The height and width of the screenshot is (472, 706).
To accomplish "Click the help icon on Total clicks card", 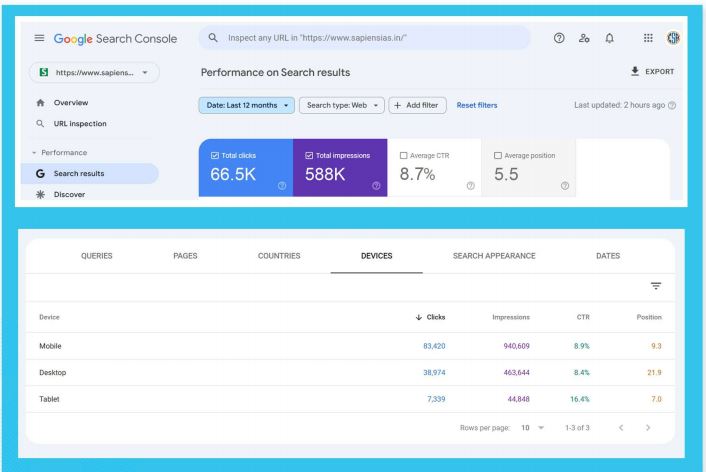I will coord(282,186).
